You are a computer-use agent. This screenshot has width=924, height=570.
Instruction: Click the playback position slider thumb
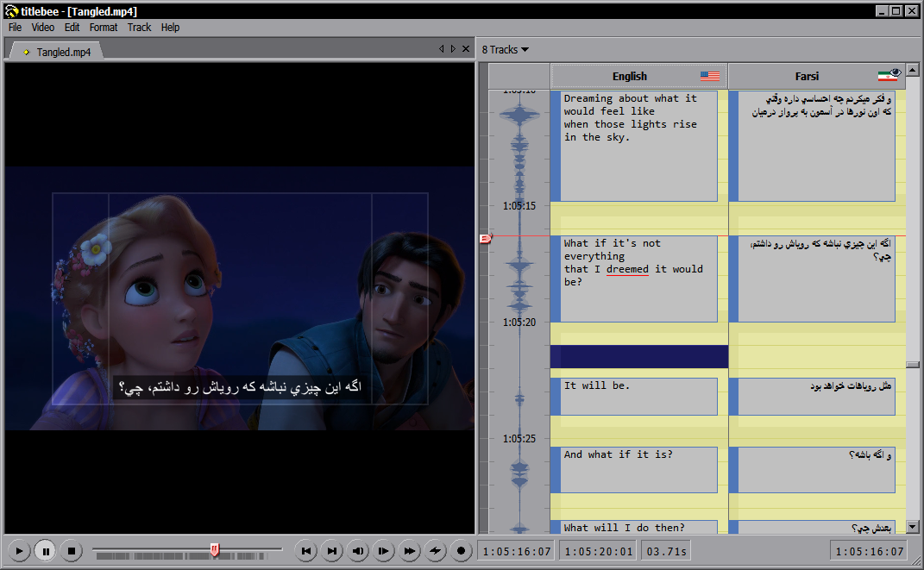[215, 550]
